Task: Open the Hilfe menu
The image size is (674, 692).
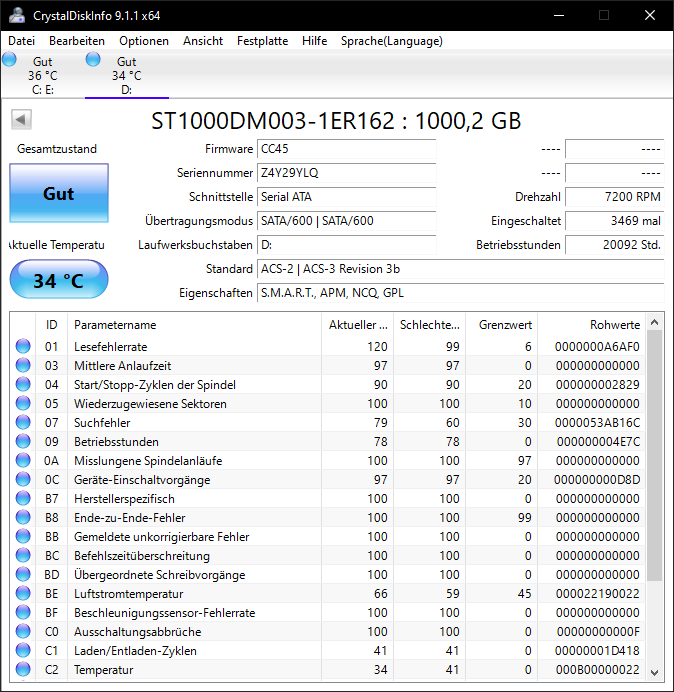Action: (315, 41)
